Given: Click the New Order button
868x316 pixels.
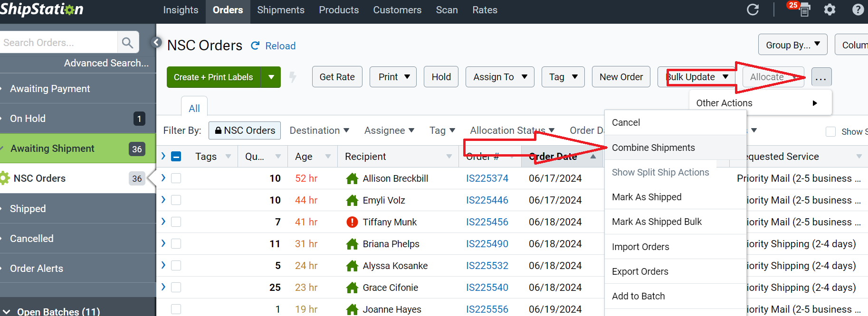Looking at the screenshot, I should [x=621, y=77].
